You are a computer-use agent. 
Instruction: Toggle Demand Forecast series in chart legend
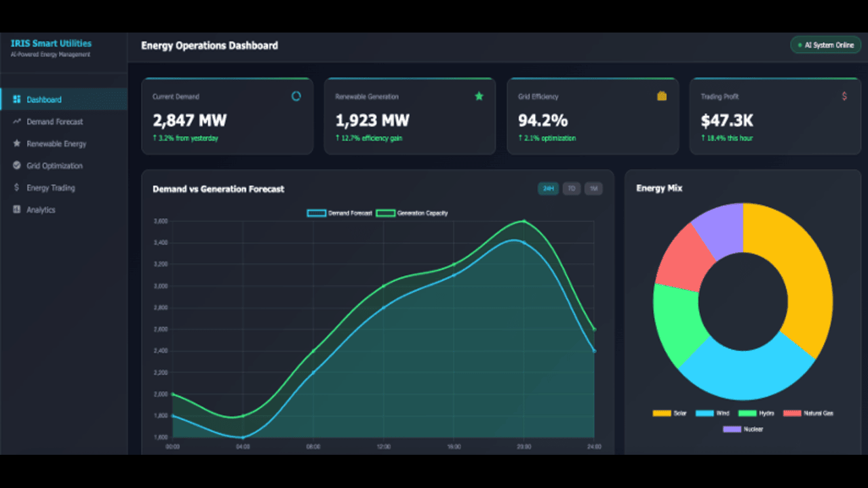click(x=340, y=213)
